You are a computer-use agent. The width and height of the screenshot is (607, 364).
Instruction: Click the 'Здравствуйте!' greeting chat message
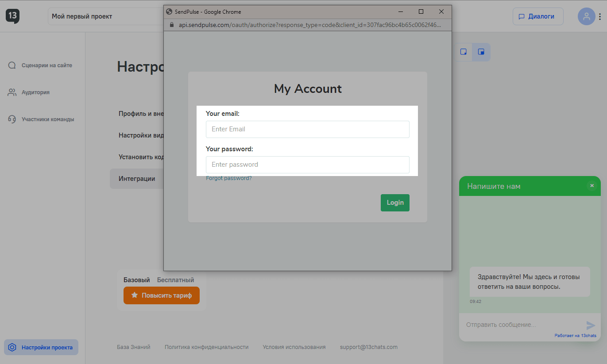click(x=530, y=282)
